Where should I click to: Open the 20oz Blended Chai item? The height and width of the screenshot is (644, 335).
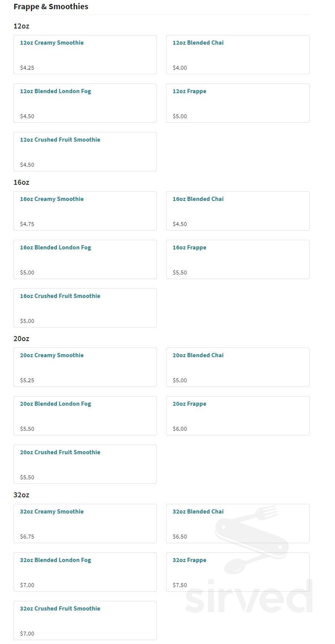(198, 355)
